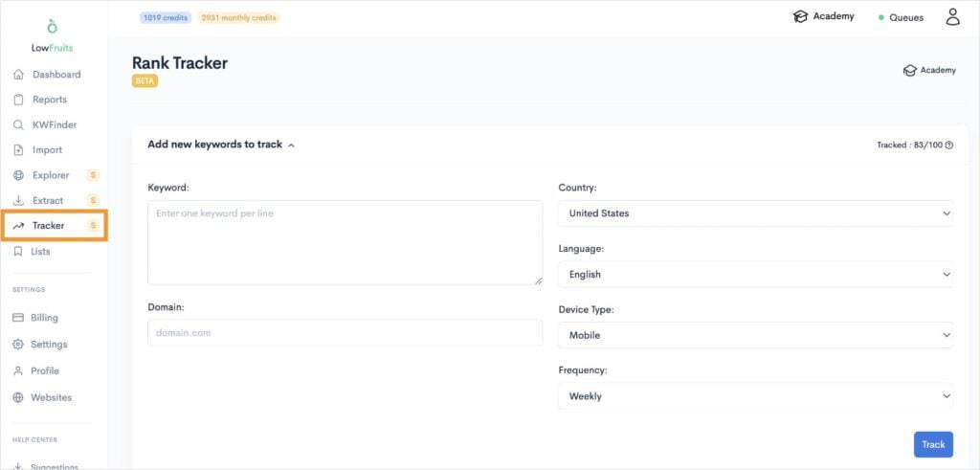Click the help icon next to Tracked count
Viewport: 980px width, 470px height.
(949, 145)
